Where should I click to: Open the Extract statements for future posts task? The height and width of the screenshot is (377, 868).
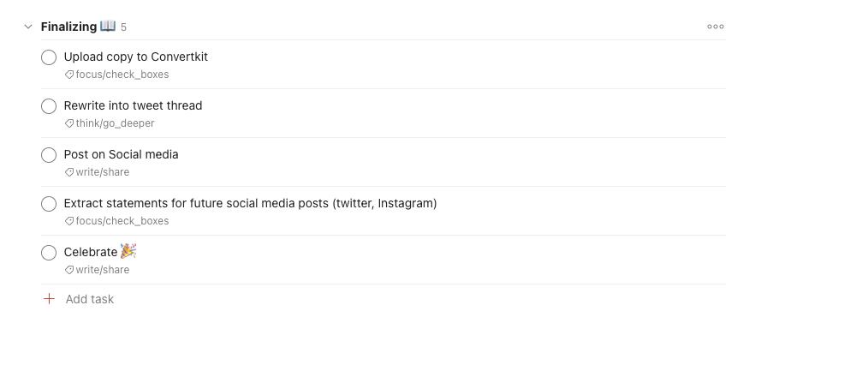click(x=250, y=203)
